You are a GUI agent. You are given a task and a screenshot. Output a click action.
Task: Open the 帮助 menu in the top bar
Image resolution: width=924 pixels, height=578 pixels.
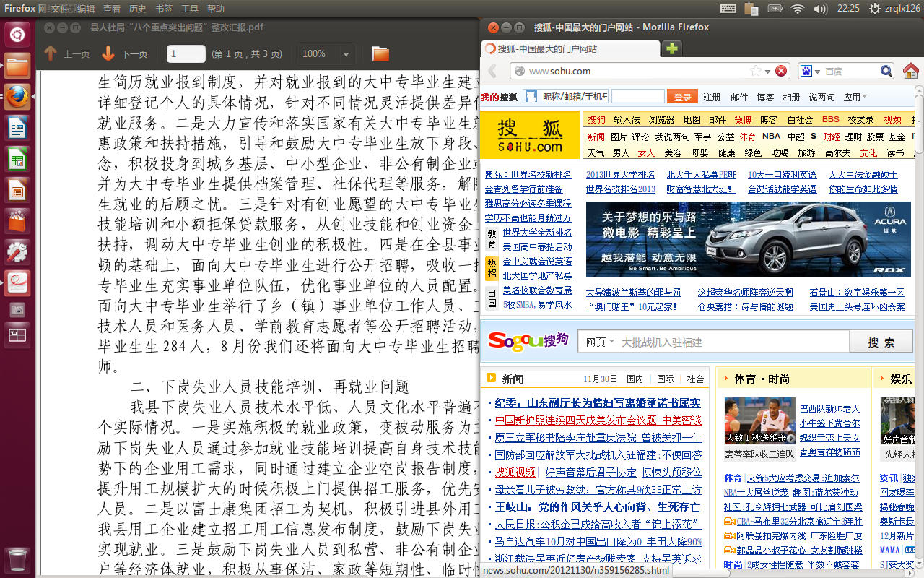click(215, 9)
